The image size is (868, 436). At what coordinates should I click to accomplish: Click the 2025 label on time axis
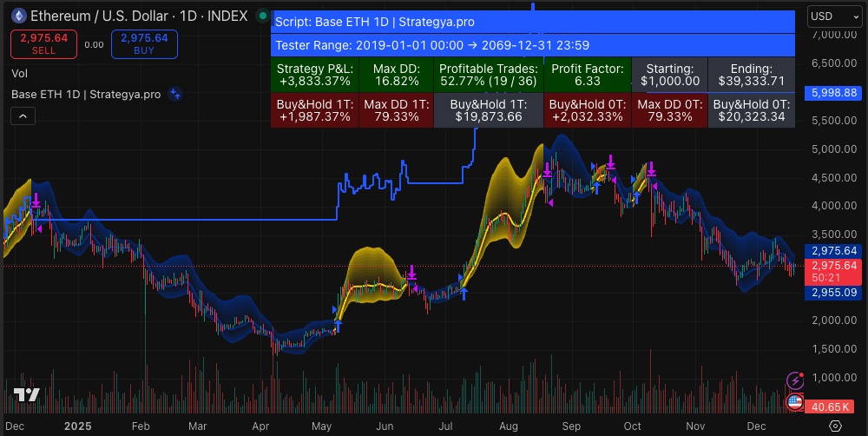click(x=78, y=426)
